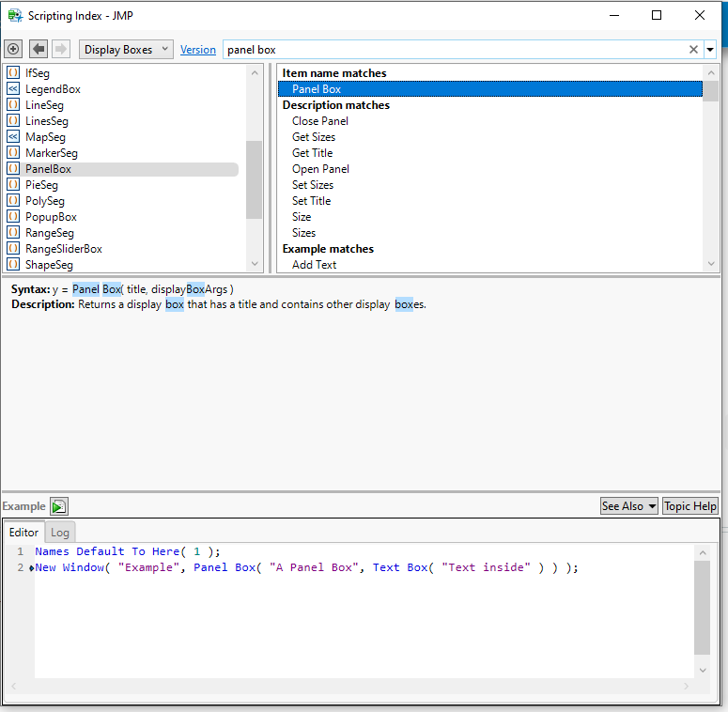This screenshot has width=728, height=712.
Task: Select PolySeg in the item list
Action: (x=45, y=201)
